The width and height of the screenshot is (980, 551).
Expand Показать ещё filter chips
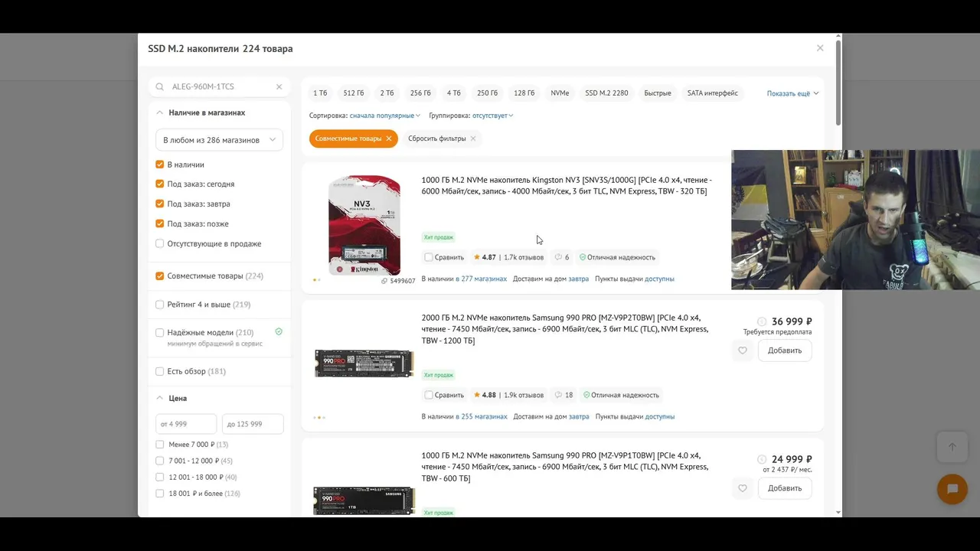point(792,93)
